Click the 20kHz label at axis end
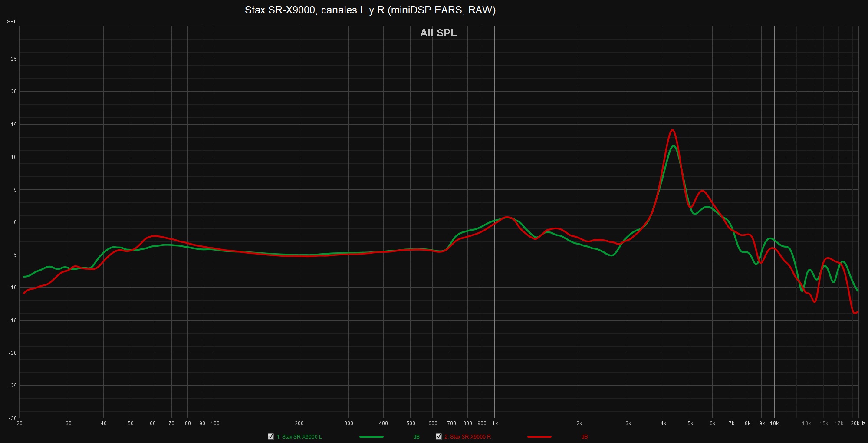Screen dimensions: 868x443 858,423
